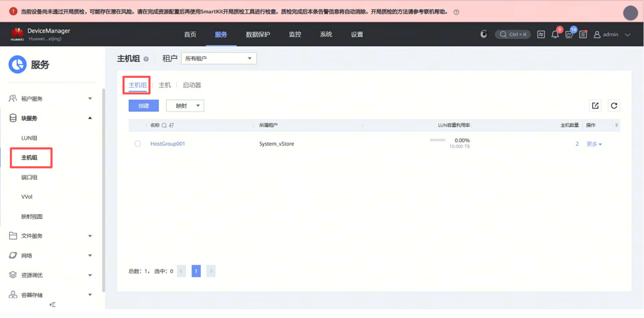Switch to the 主机组 tab
The height and width of the screenshot is (318, 644).
tap(137, 85)
